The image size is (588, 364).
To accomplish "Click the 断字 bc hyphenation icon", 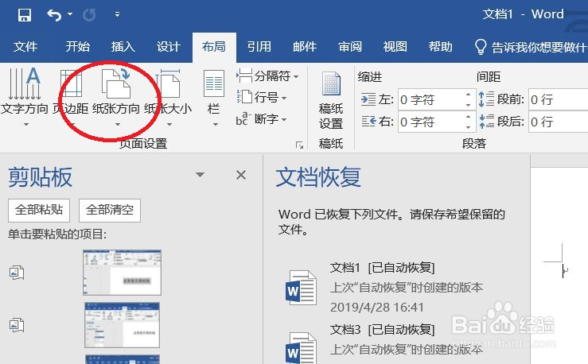I will click(x=243, y=118).
